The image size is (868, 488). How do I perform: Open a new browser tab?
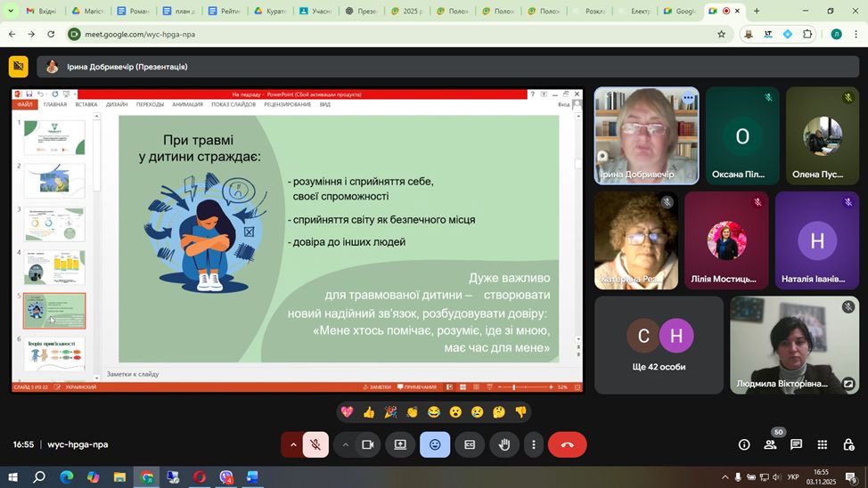pos(757,11)
